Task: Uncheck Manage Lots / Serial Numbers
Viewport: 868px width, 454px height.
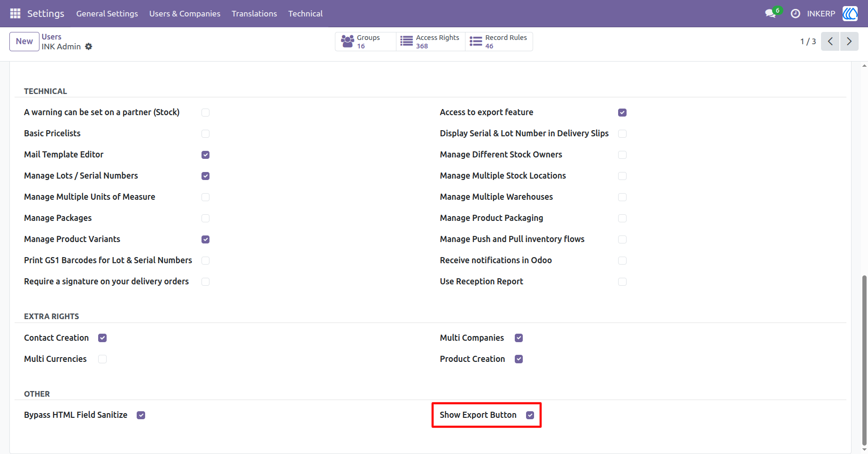Action: coord(205,176)
